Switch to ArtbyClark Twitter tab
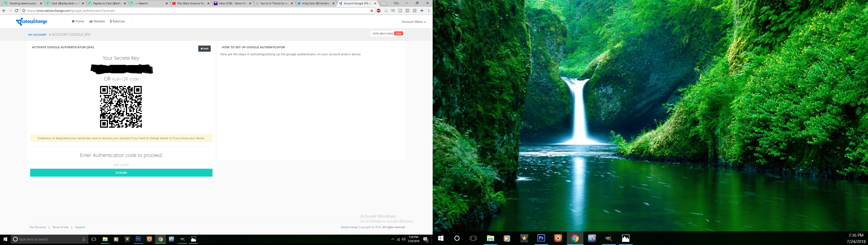The height and width of the screenshot is (245, 868). [316, 3]
